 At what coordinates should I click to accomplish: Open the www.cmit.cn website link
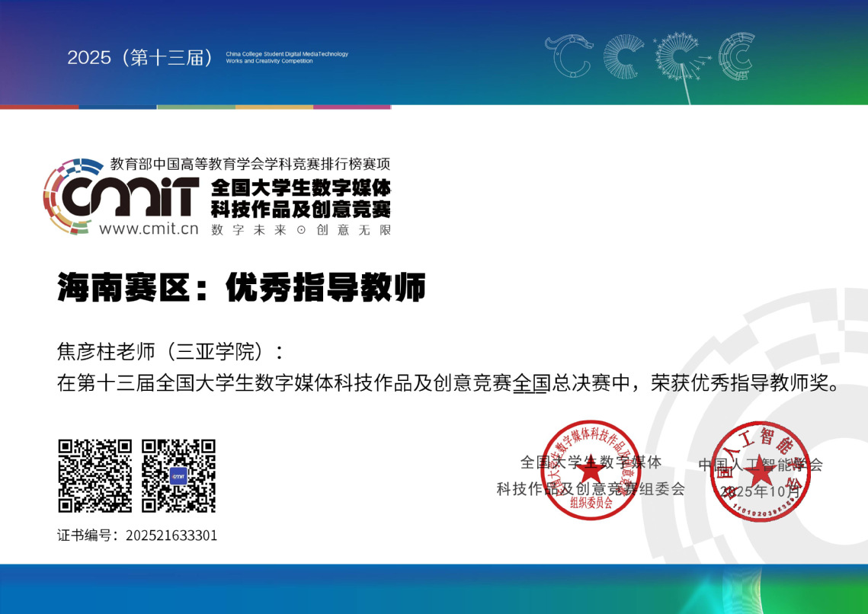tap(149, 228)
